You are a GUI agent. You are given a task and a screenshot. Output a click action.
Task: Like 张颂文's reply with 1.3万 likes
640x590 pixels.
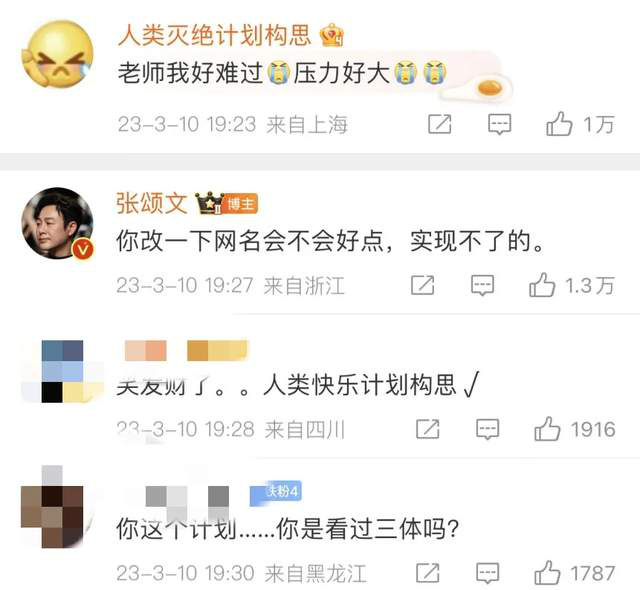click(x=542, y=285)
